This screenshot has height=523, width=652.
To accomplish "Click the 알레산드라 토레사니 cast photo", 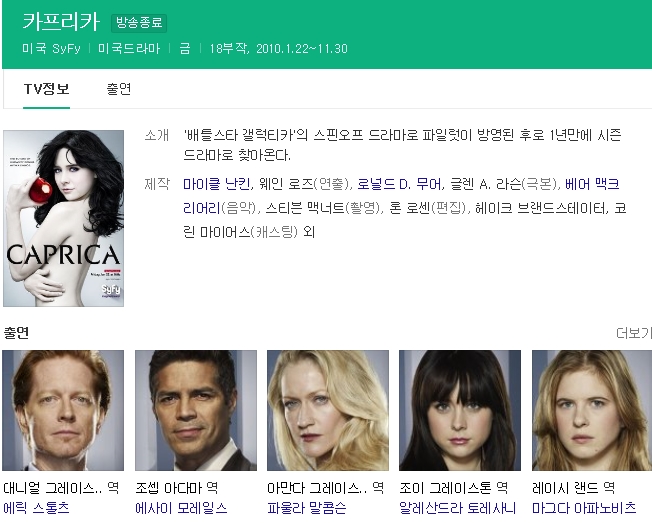I will [x=460, y=410].
